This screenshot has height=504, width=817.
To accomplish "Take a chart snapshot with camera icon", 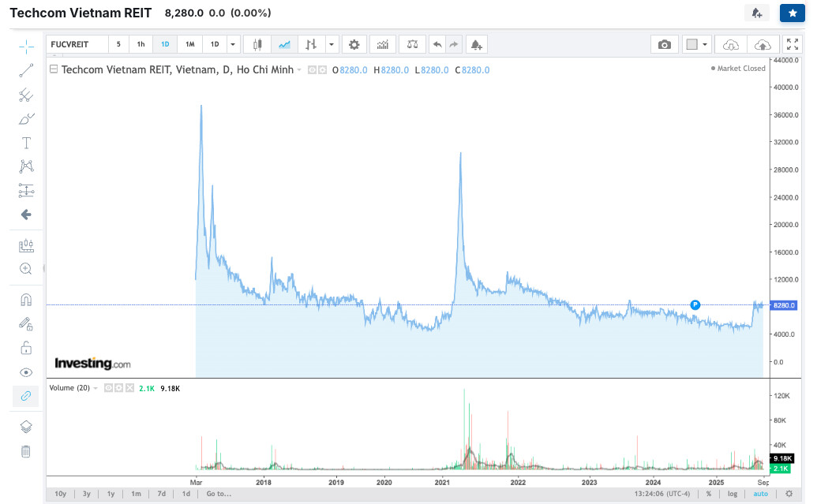I will coord(665,44).
